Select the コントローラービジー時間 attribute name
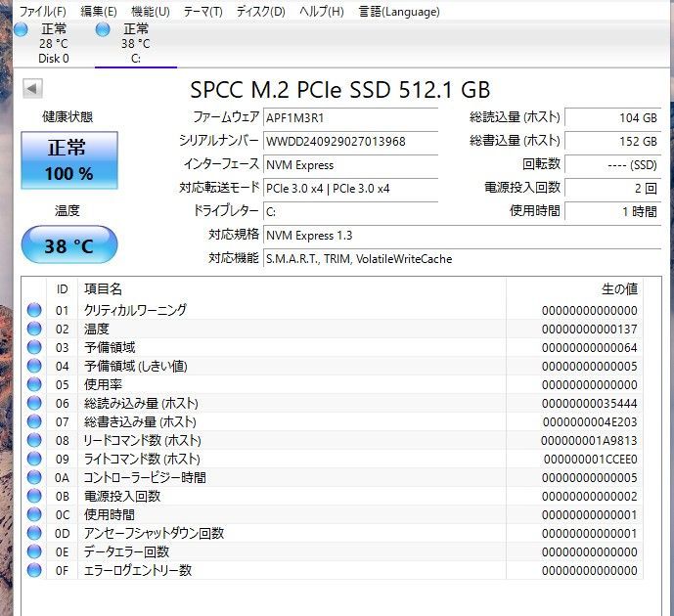Screen dimensions: 674x616 click(145, 477)
